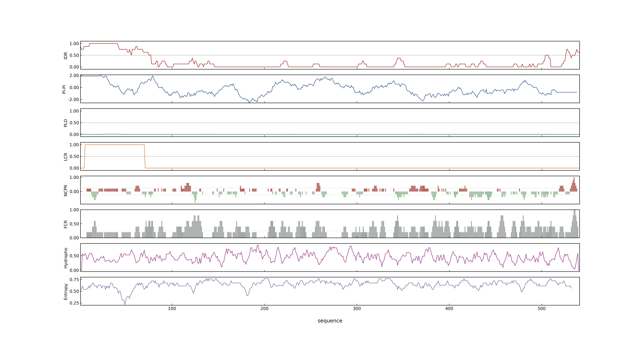This screenshot has width=644, height=343.
Task: Click the Hydropho axis label
Action: (66, 258)
